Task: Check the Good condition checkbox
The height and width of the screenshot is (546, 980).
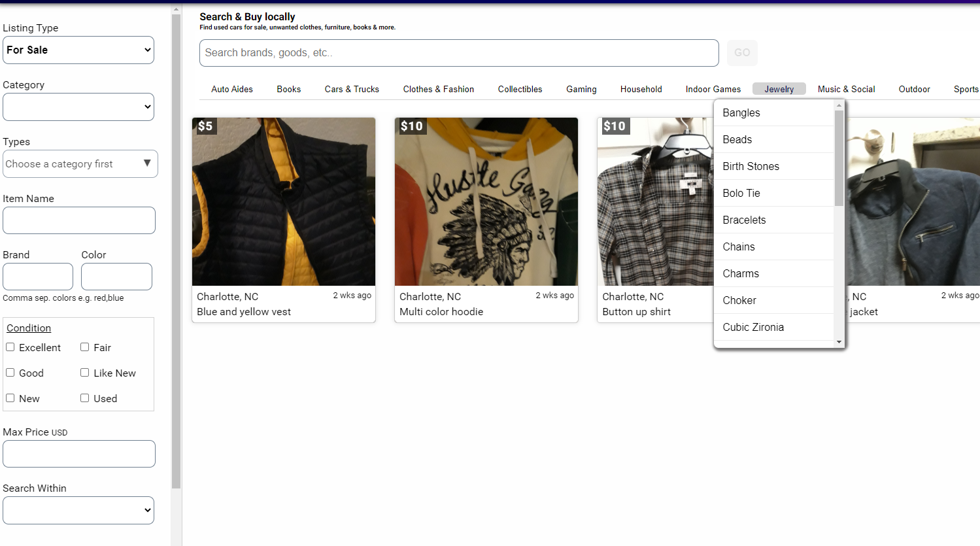Action: (10, 373)
